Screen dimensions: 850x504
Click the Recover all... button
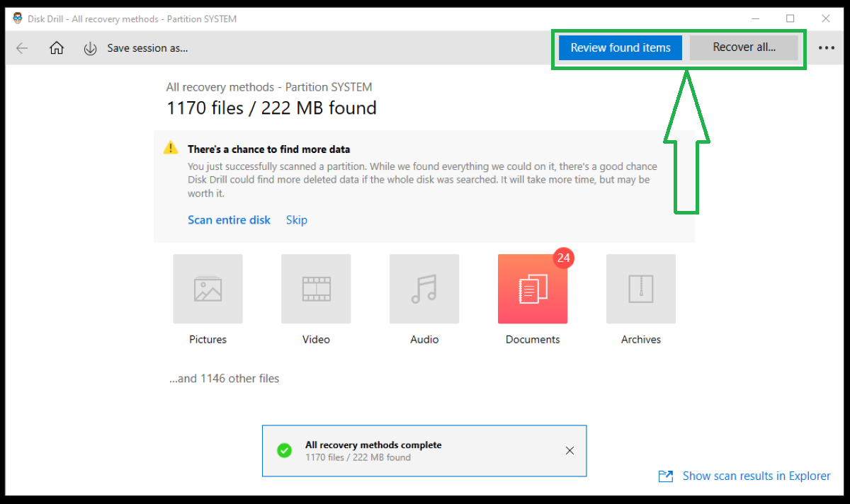(744, 47)
